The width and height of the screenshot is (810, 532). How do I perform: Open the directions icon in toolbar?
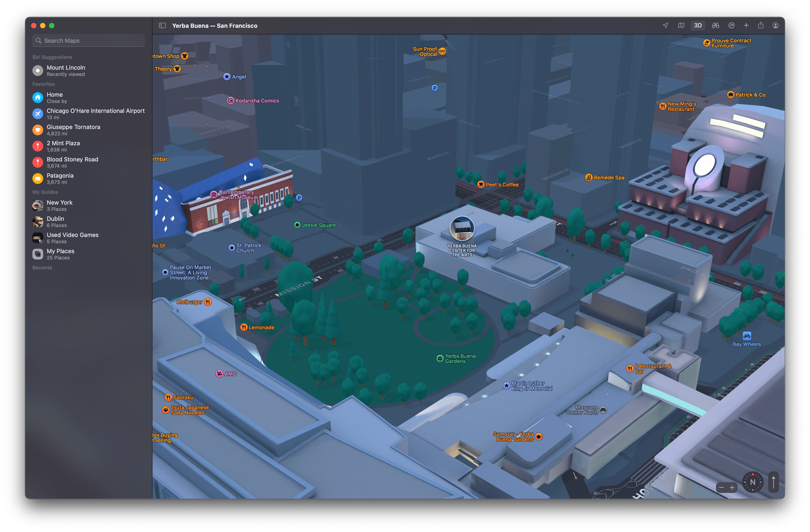(x=732, y=25)
